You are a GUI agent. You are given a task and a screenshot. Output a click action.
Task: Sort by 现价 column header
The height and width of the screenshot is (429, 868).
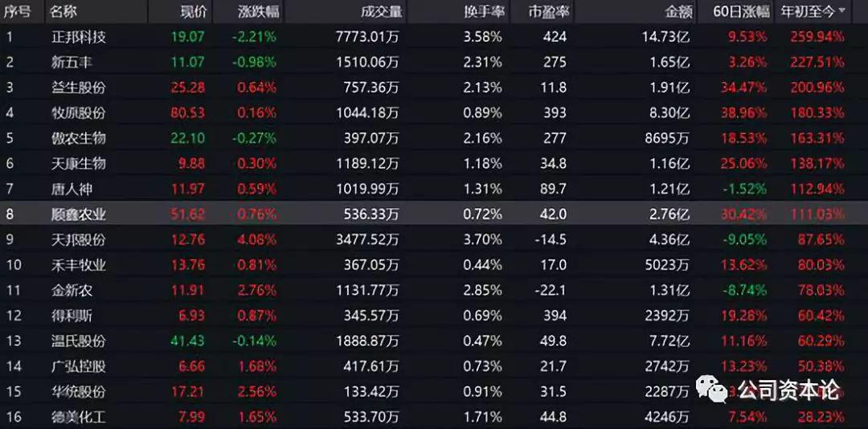192,11
